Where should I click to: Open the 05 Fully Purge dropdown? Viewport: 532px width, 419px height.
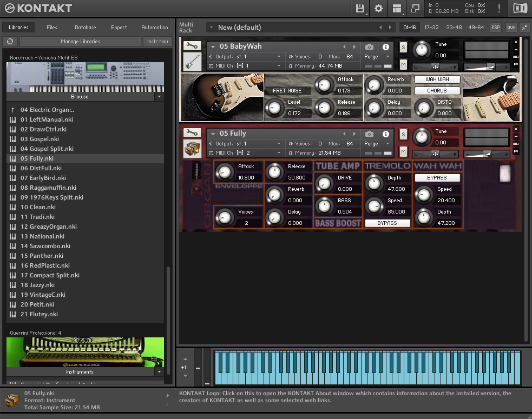(387, 144)
